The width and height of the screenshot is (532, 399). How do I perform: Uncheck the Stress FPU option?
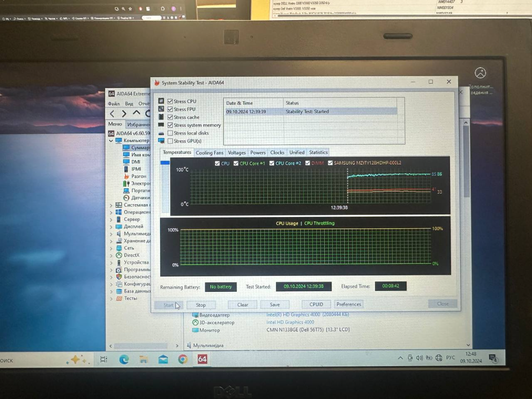170,109
